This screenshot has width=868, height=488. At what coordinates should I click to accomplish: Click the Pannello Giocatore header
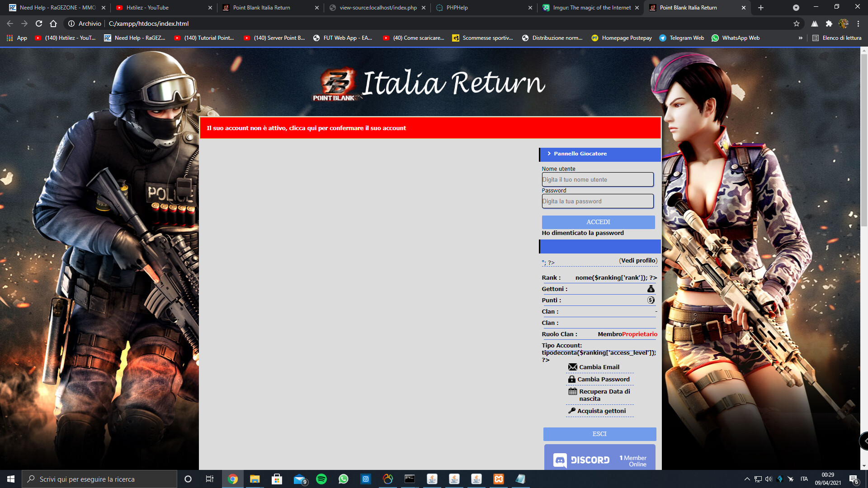[599, 154]
